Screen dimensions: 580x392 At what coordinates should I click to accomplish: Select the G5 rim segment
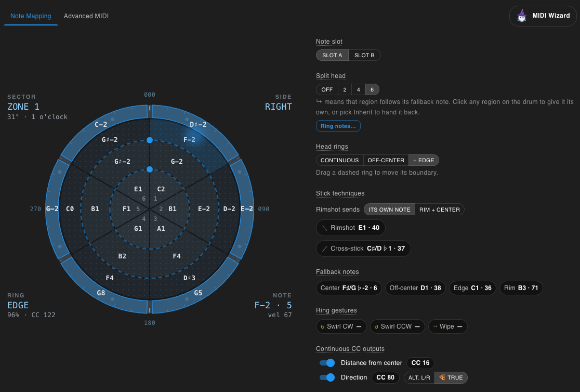coord(198,293)
